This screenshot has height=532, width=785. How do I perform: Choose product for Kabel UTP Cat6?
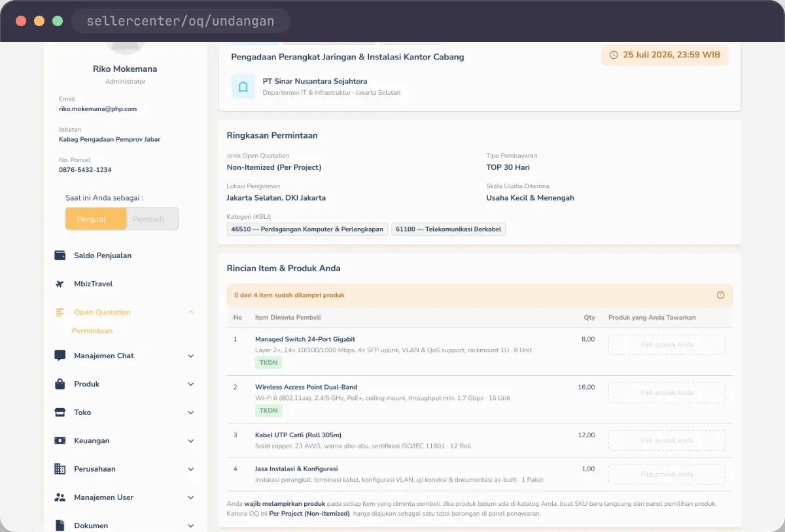click(x=667, y=441)
